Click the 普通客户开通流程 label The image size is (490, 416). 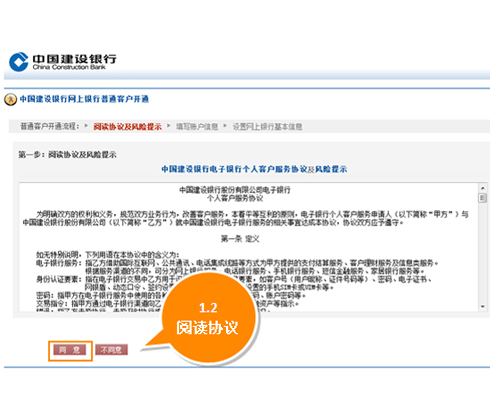pyautogui.click(x=50, y=126)
